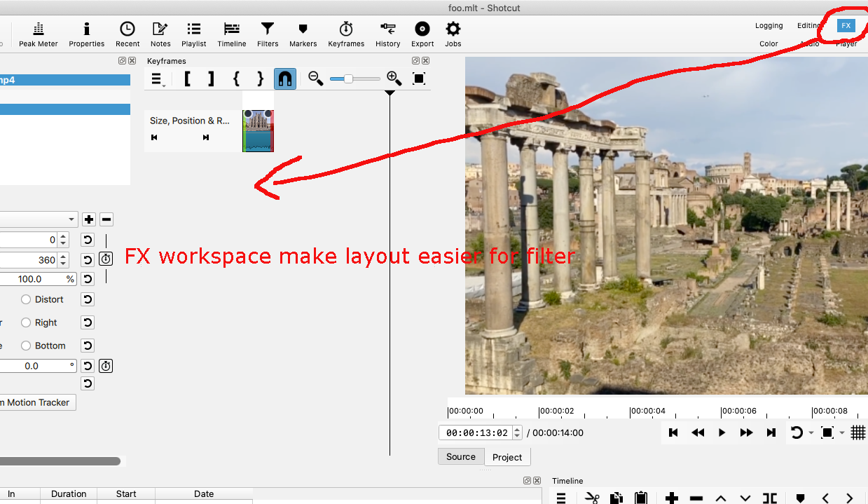This screenshot has height=504, width=868.
Task: Click the keyframes zoom slider
Action: point(354,79)
